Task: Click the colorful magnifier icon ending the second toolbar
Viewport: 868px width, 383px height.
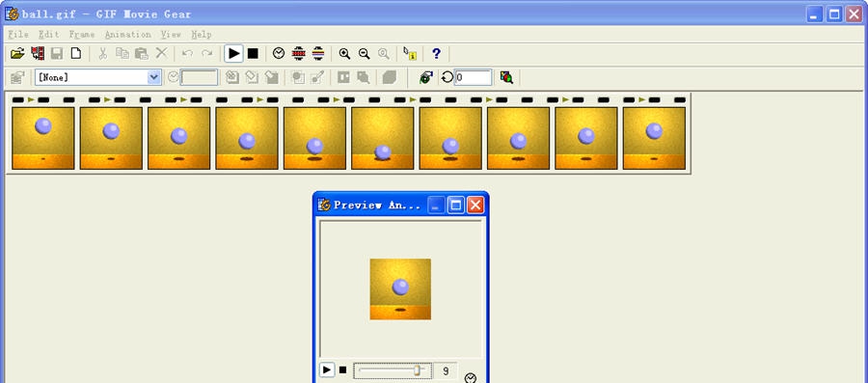Action: click(506, 77)
